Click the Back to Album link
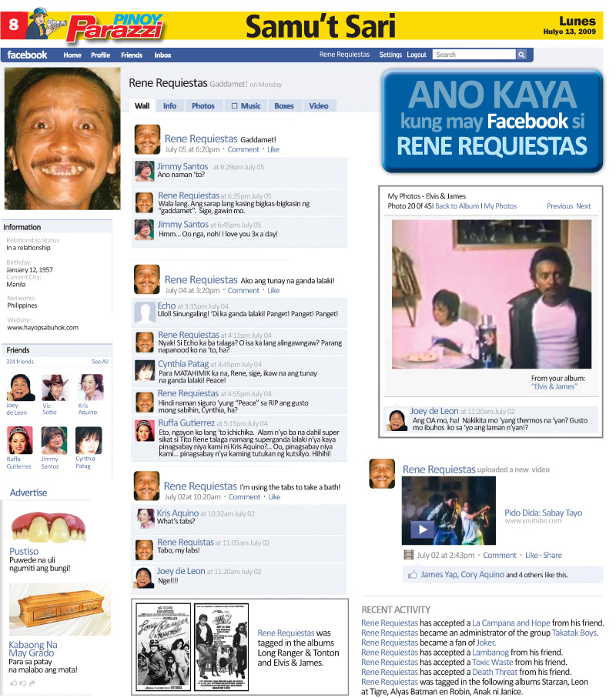This screenshot has height=698, width=616. (x=457, y=206)
